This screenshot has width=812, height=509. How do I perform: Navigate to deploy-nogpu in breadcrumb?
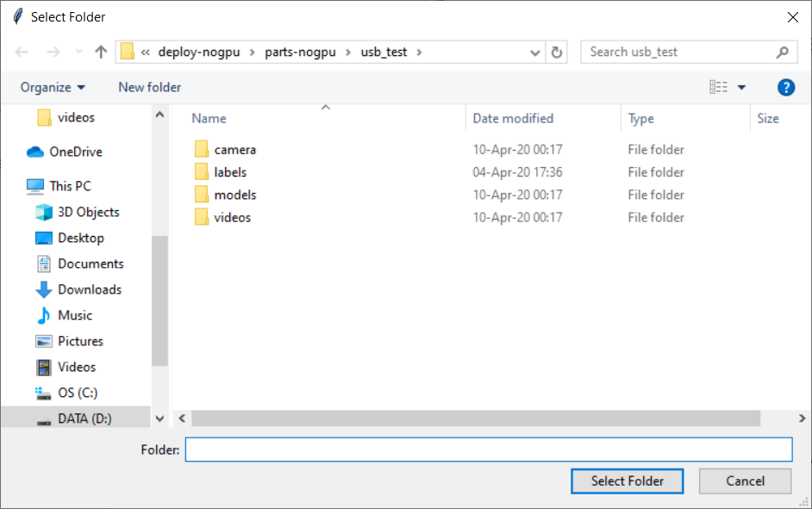(x=199, y=53)
